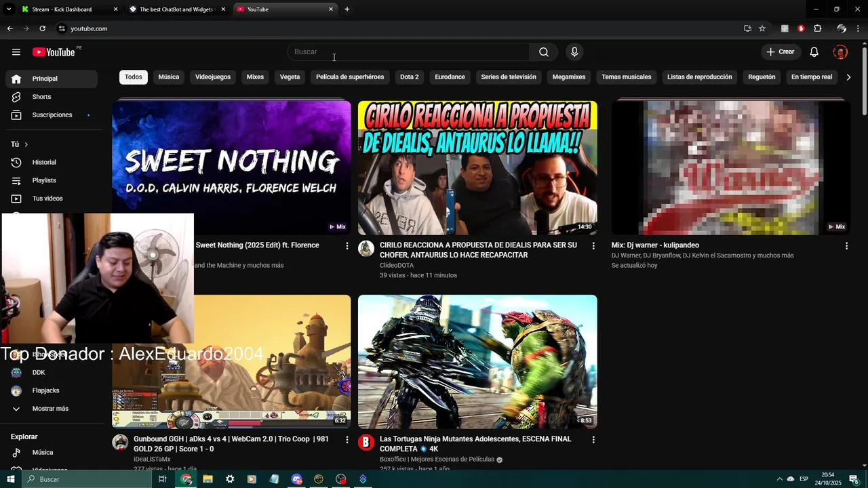Open the Chrome tab search dropdown
Image resolution: width=868 pixels, height=488 pixels.
coord(9,9)
